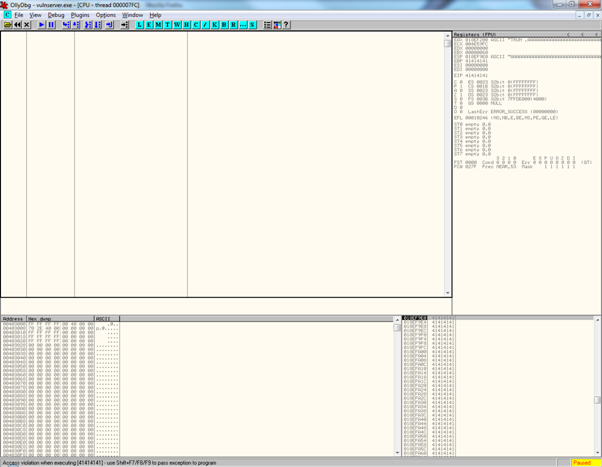Image resolution: width=602 pixels, height=467 pixels.
Task: Click scroll up arrow of disassembly pane
Action: [448, 35]
